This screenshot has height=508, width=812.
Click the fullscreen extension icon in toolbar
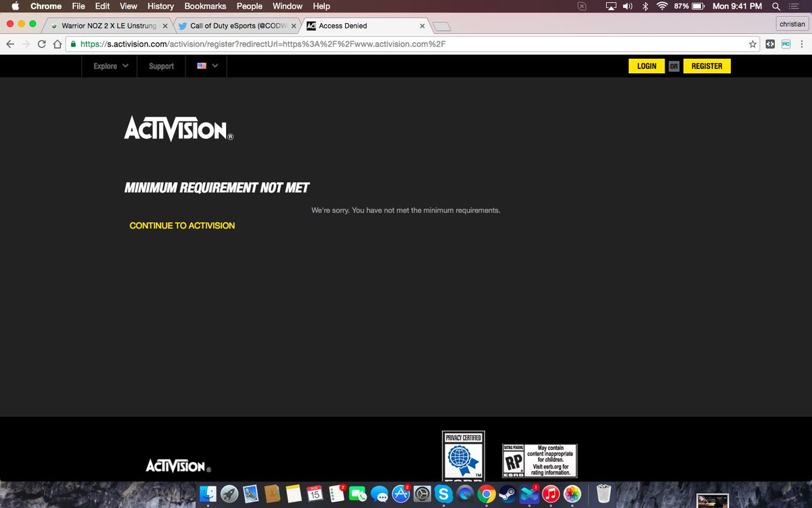click(x=770, y=44)
